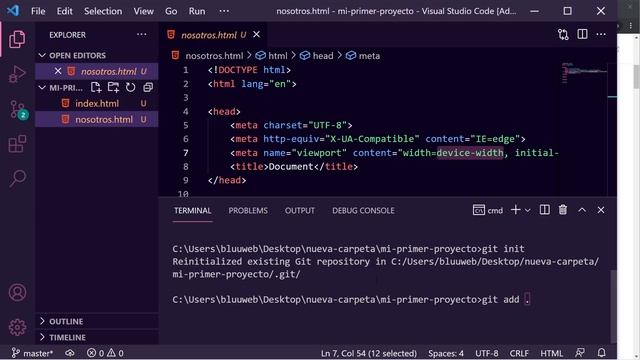The height and width of the screenshot is (360, 640).
Task: Open the terminal launch profile dropdown
Action: [x=527, y=211]
